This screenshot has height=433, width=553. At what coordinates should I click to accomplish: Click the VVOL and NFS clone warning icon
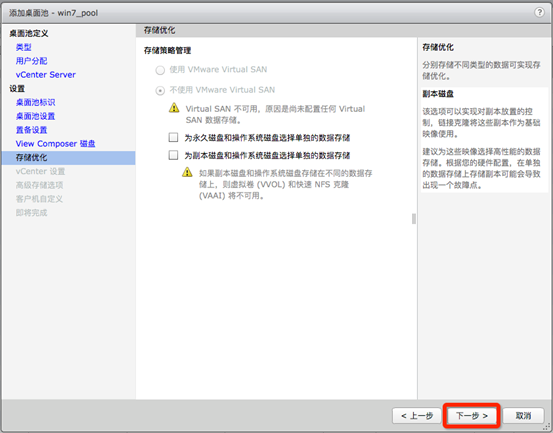(x=187, y=172)
